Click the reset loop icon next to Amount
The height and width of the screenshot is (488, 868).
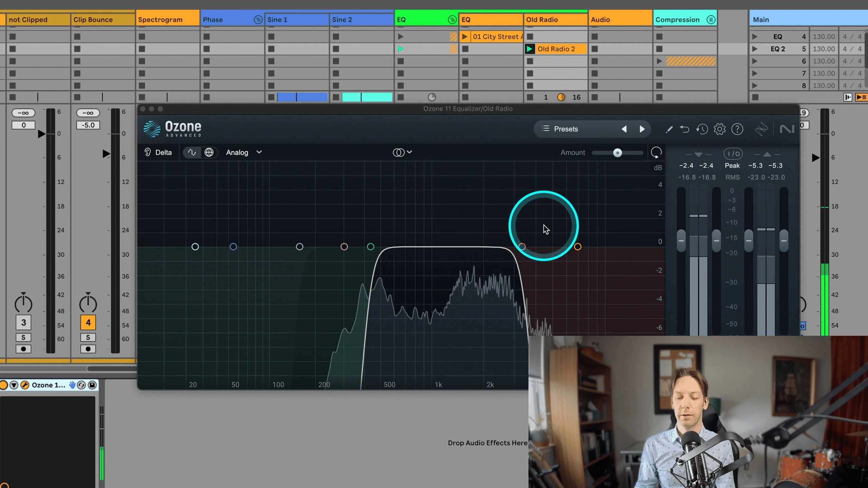pos(656,152)
